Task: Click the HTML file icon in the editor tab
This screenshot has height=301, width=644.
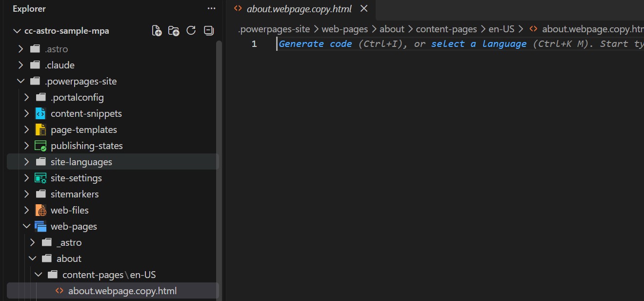Action: (238, 8)
